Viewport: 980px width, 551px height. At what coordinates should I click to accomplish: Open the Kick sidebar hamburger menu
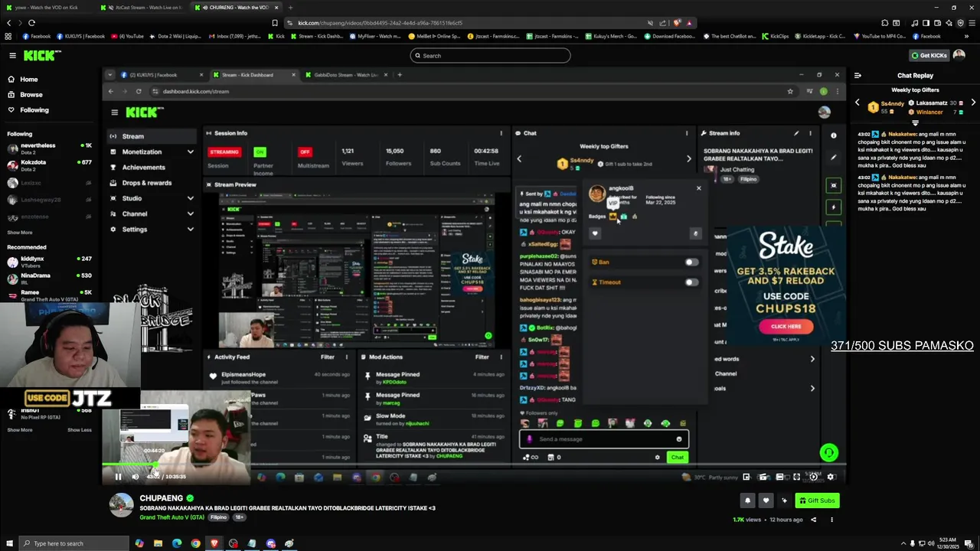(12, 55)
